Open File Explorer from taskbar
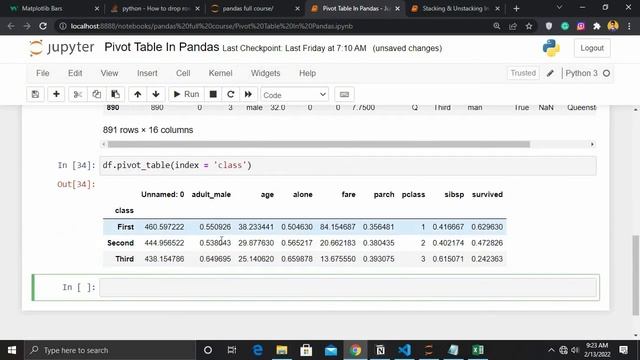 pyautogui.click(x=282, y=350)
